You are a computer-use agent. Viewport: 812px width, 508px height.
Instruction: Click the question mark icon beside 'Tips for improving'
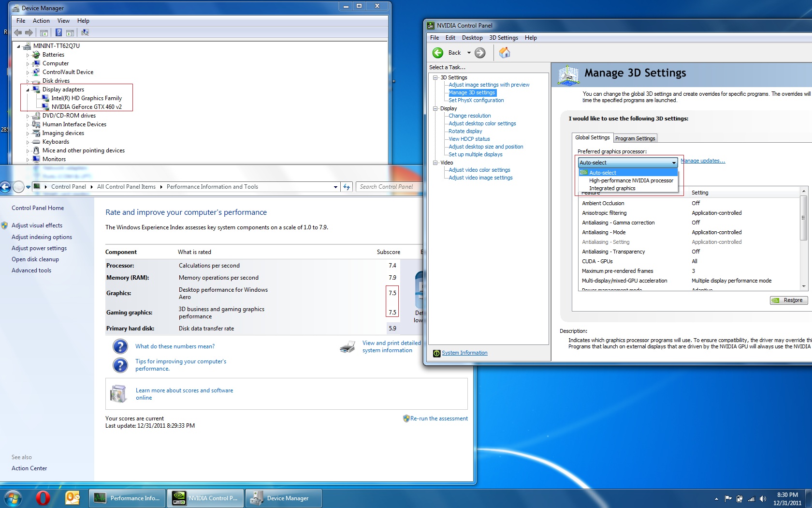click(120, 365)
